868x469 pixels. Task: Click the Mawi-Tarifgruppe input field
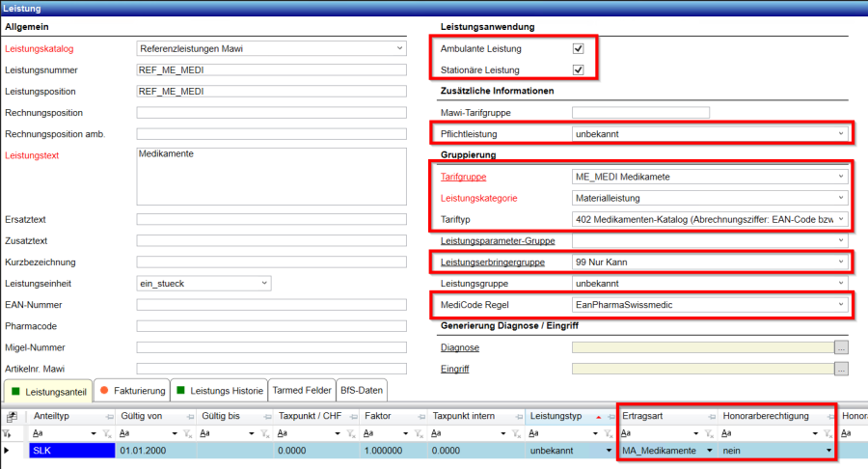coord(640,112)
